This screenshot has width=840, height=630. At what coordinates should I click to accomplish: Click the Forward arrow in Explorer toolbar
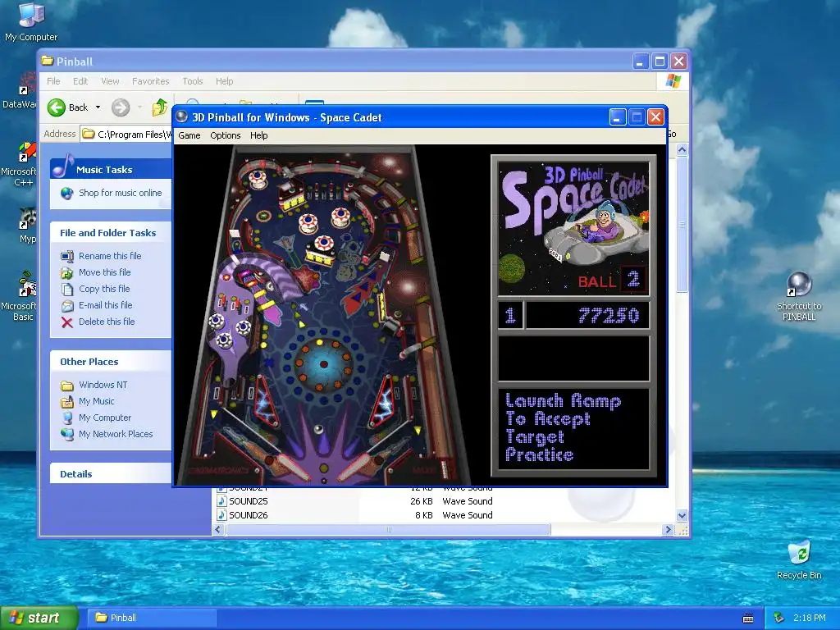(121, 107)
